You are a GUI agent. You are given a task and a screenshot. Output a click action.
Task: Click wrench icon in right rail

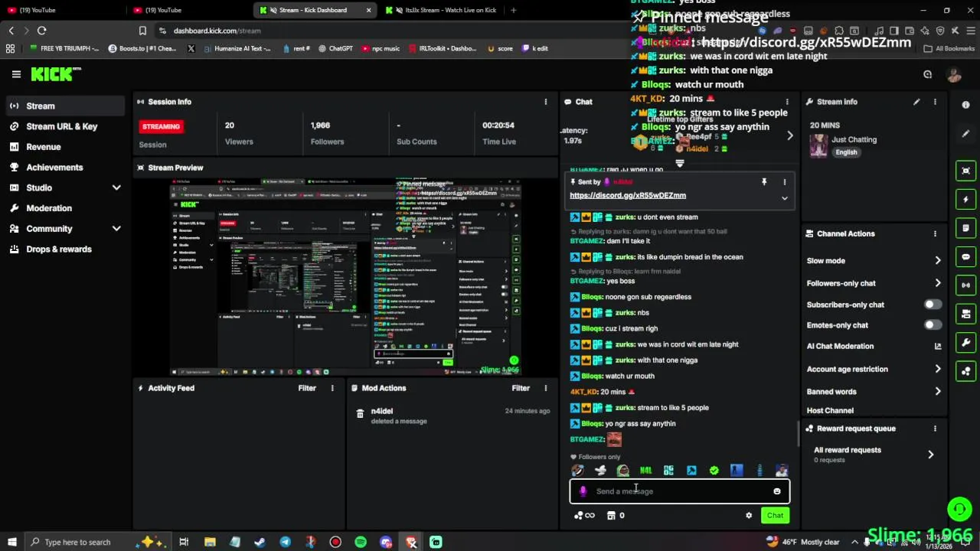click(x=966, y=342)
